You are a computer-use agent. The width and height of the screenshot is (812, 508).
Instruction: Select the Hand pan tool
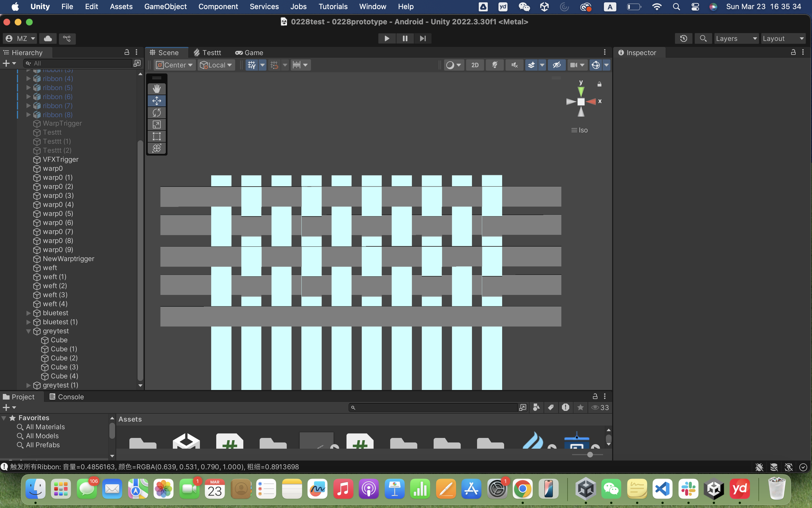157,88
